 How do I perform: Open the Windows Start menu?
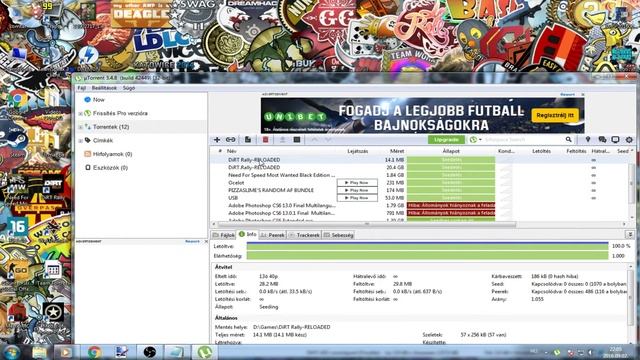pyautogui.click(x=11, y=352)
